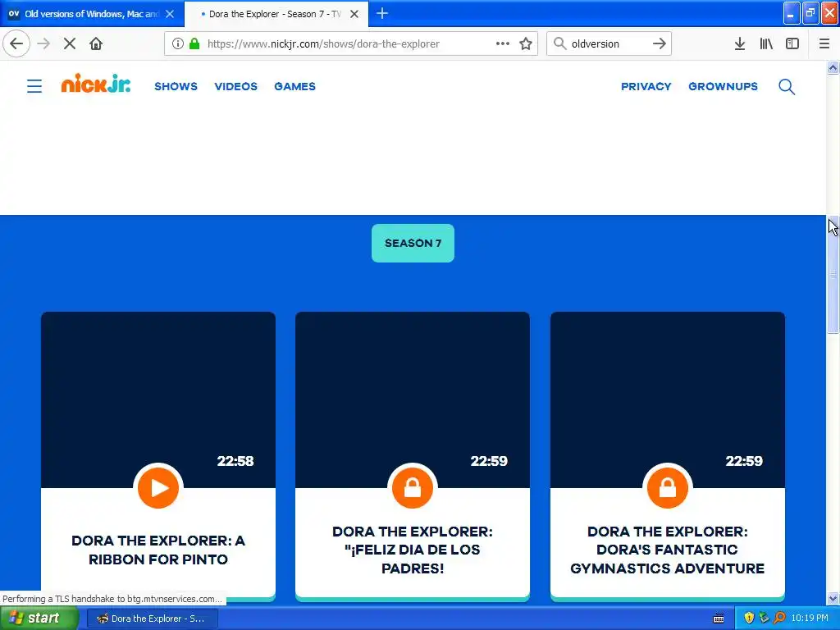Toggle the Firefox sidebar view
840x630 pixels.
point(792,43)
